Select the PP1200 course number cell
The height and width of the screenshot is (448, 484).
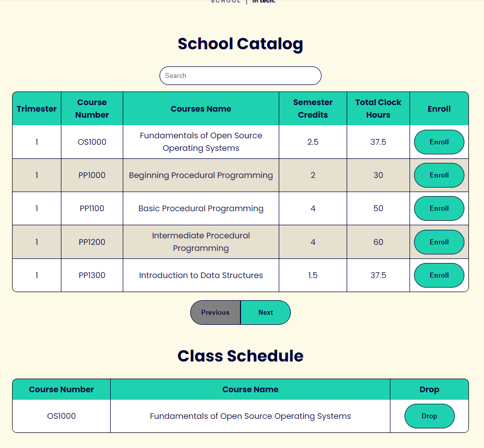pos(92,242)
